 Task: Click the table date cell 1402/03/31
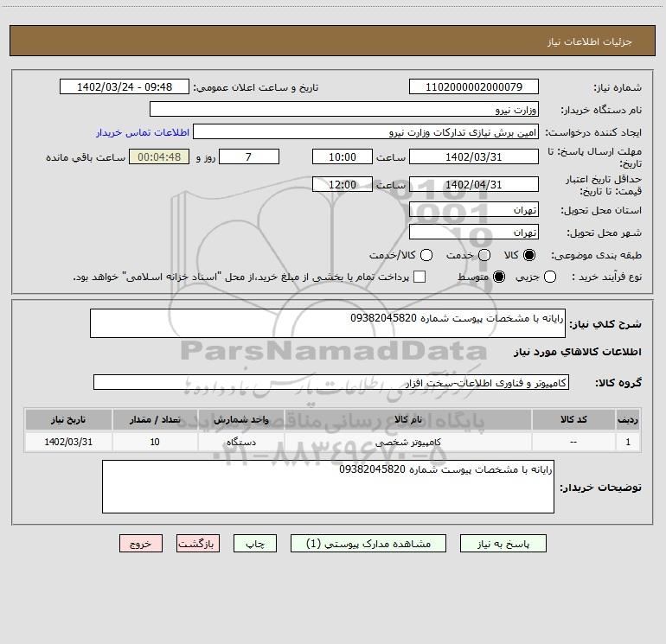(x=68, y=442)
